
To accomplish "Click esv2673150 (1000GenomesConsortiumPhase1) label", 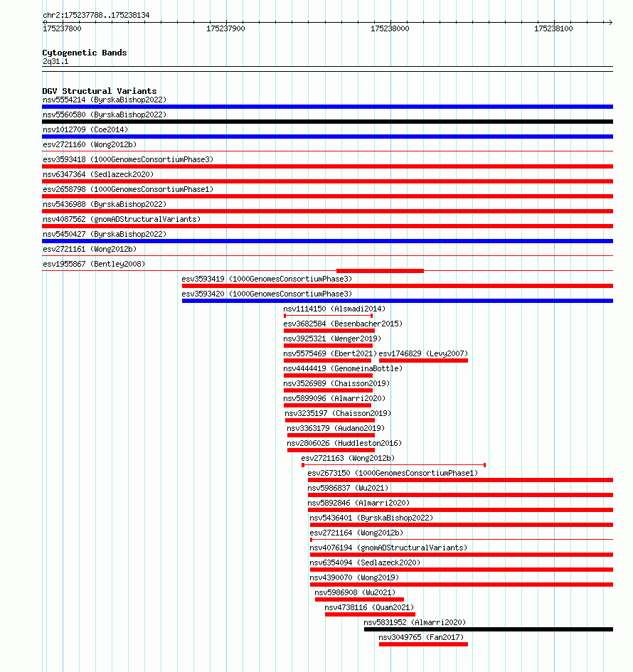I will coord(393,473).
